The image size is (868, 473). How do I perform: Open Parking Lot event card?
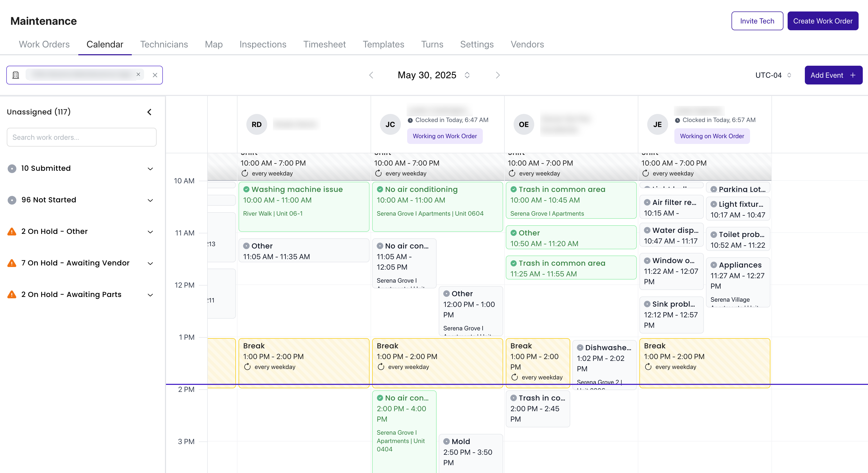point(738,188)
